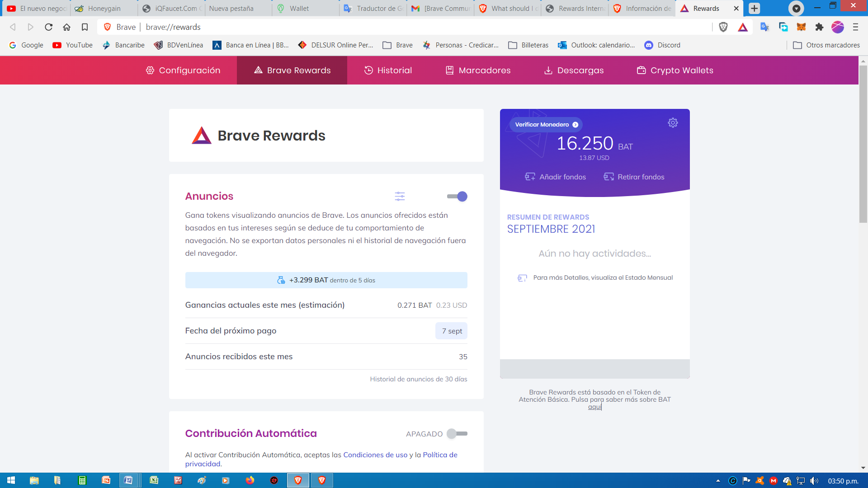This screenshot has height=488, width=868.
Task: Click the Brave Rewards triangle toolbar icon
Action: click(x=743, y=27)
